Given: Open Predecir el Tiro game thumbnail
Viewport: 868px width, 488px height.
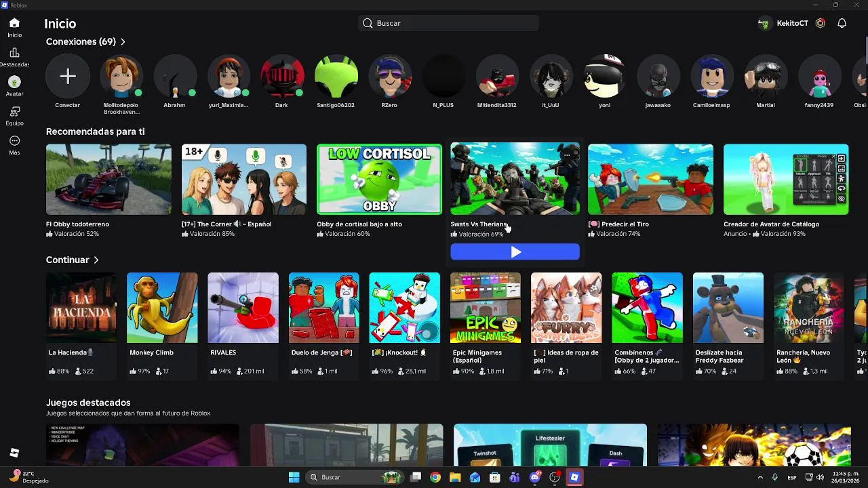Looking at the screenshot, I should coord(650,180).
